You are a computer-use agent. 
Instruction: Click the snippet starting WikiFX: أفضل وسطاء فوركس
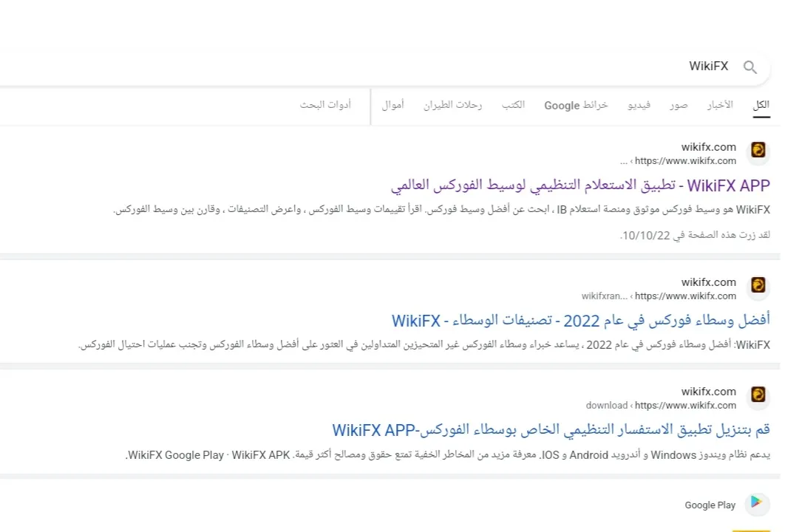424,345
